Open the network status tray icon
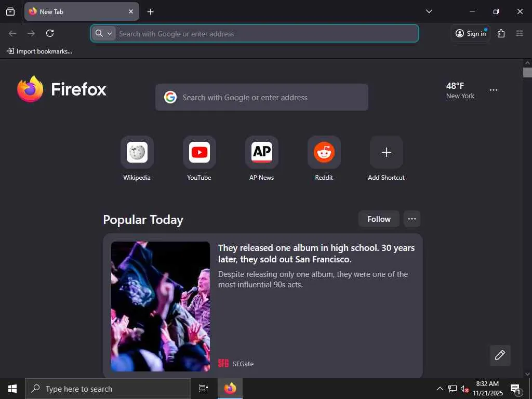Viewport: 532px width, 399px height. click(453, 389)
